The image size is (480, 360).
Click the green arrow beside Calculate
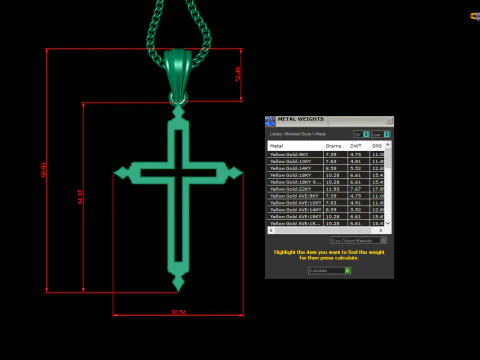348,270
